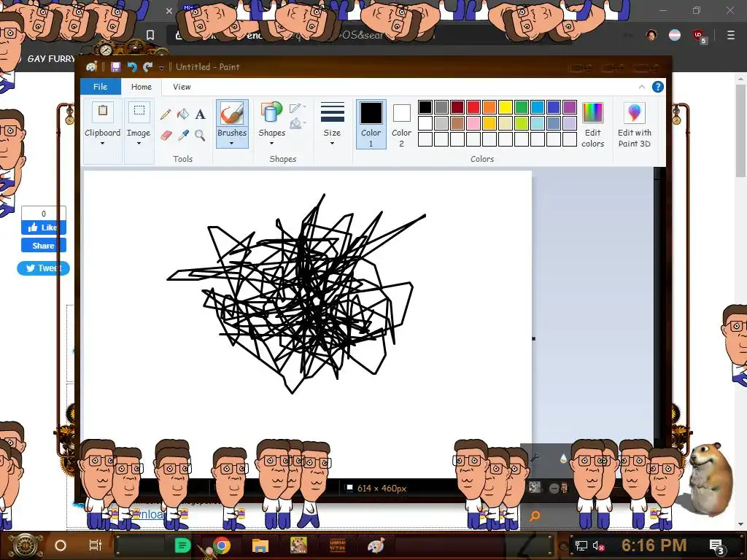Click the Facebook Share button

43,246
